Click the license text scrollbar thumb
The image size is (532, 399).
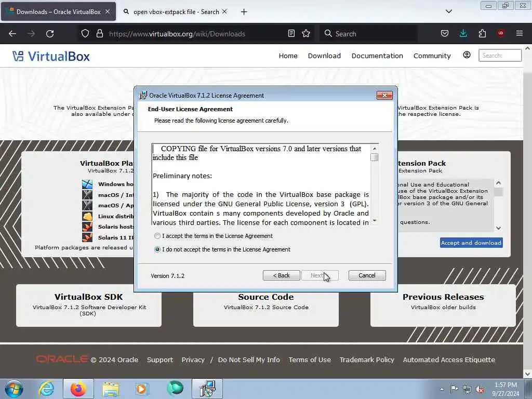374,157
